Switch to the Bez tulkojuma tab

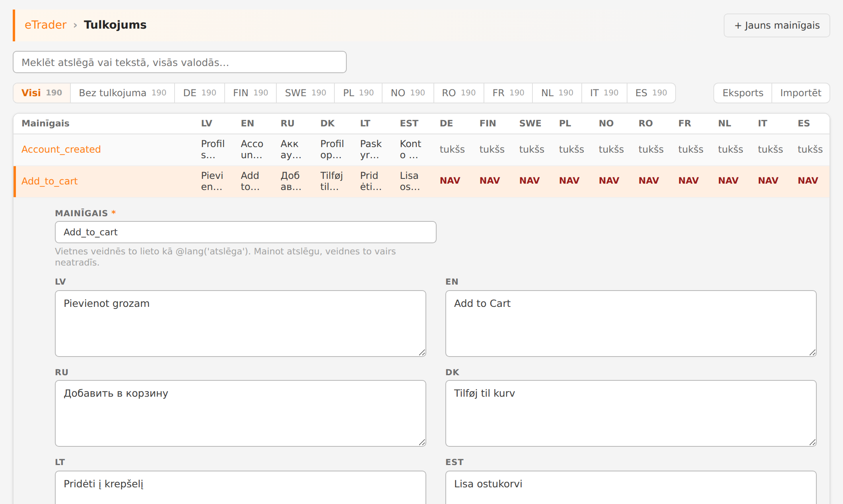point(122,93)
